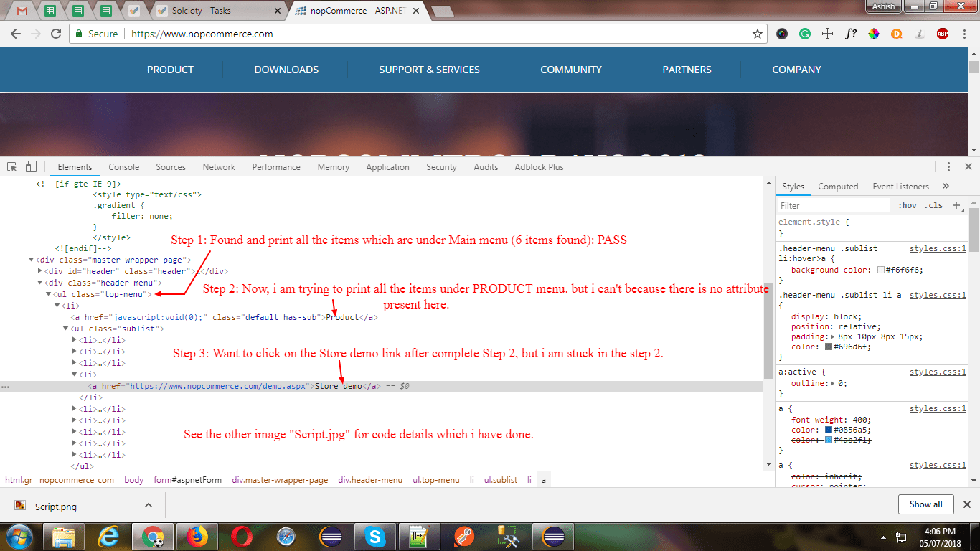The image size is (980, 551).
Task: Collapse the ul top-menu node
Action: pyautogui.click(x=49, y=294)
